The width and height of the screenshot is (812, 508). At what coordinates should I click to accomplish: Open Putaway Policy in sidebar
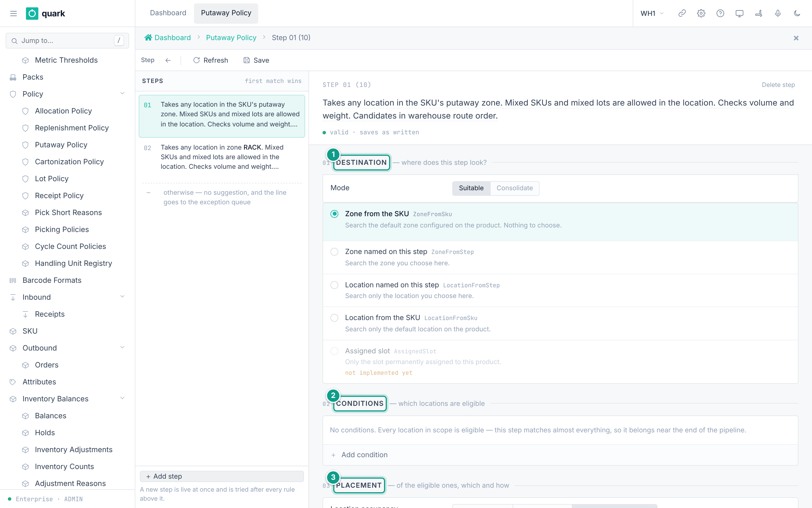(61, 145)
